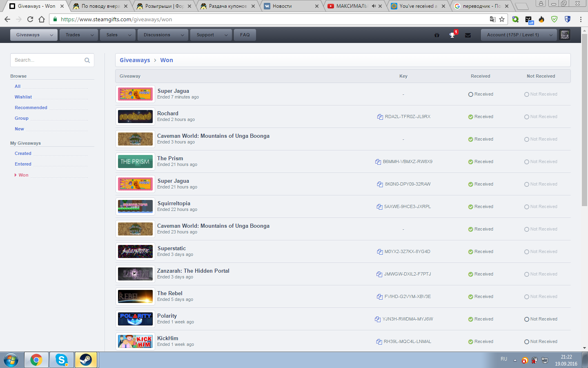Switch to the Раздача купонов tab
This screenshot has width=588, height=368.
point(227,6)
